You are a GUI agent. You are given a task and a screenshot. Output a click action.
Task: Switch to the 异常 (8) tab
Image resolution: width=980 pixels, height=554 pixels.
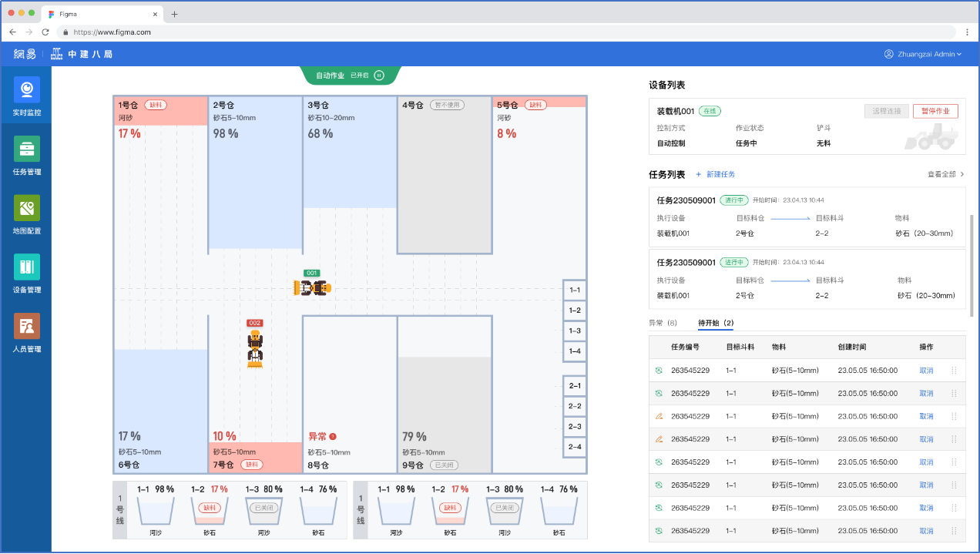click(662, 323)
